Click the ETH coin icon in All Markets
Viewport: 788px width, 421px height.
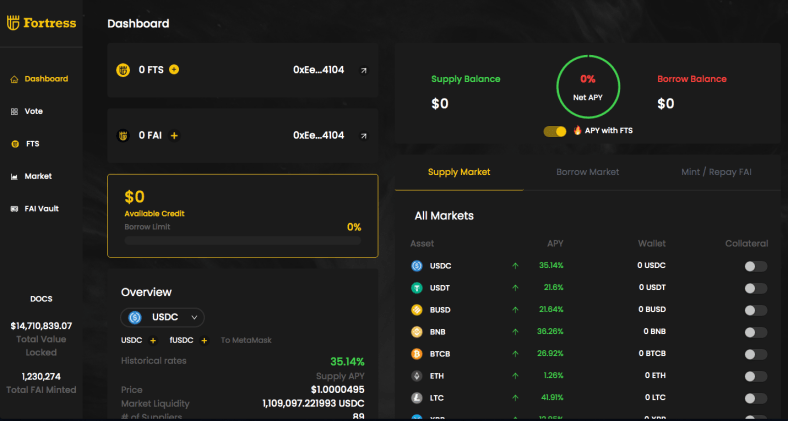coord(417,376)
